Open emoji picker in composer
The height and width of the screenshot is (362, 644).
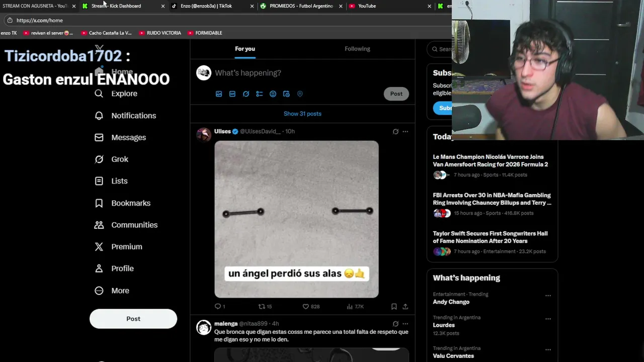tap(273, 94)
